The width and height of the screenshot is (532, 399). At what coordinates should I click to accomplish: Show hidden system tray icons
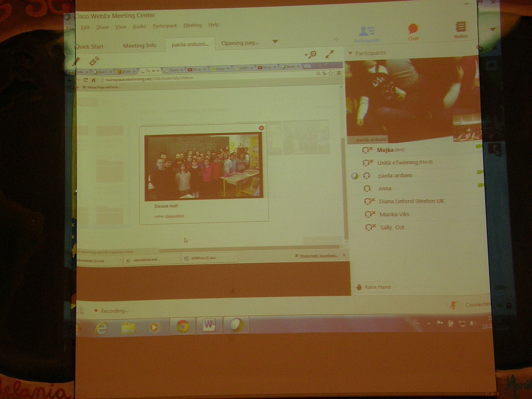[x=429, y=324]
